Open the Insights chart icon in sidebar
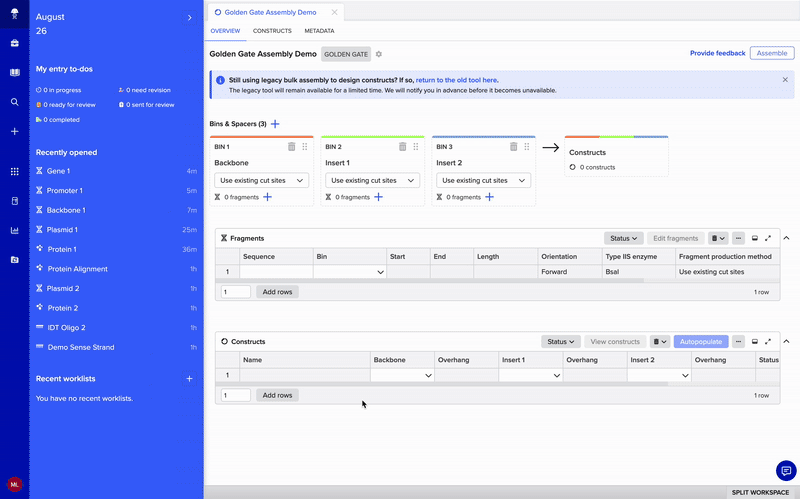Screen dimensions: 800x499 (x=14, y=231)
